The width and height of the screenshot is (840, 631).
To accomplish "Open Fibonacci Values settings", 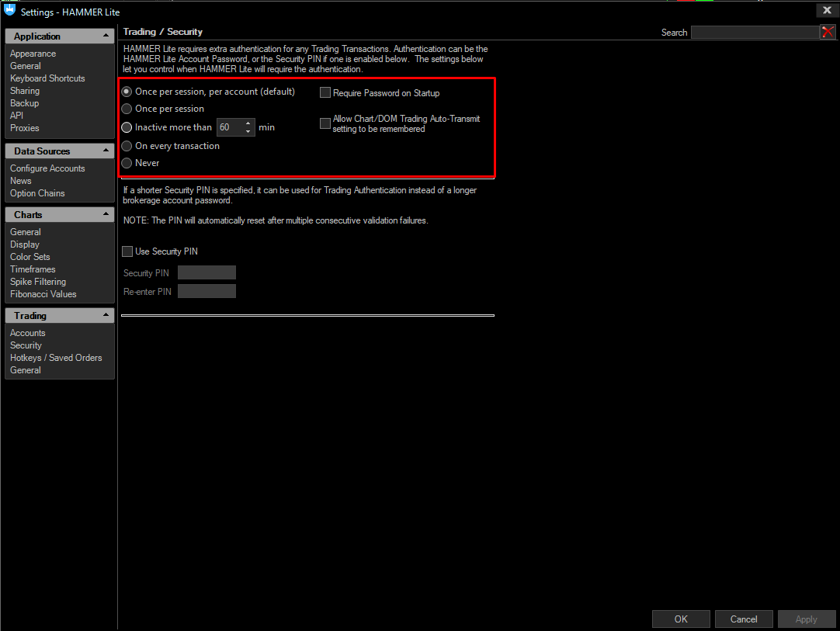I will tap(43, 294).
